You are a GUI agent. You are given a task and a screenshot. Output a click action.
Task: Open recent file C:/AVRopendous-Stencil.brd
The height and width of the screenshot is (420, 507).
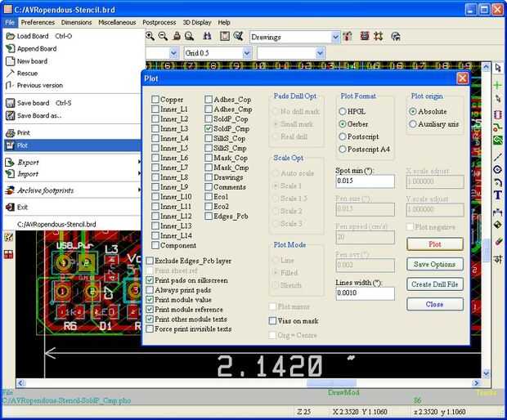click(x=73, y=224)
